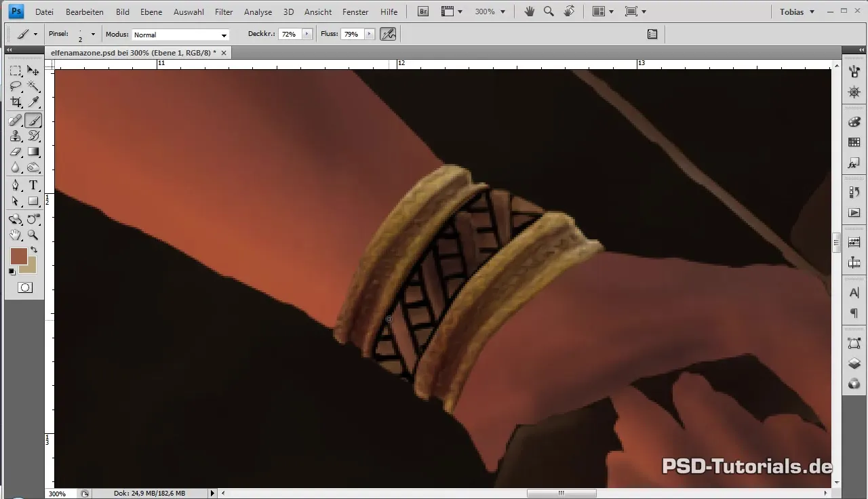Select the Move tool
This screenshot has height=499, width=868.
pos(33,71)
